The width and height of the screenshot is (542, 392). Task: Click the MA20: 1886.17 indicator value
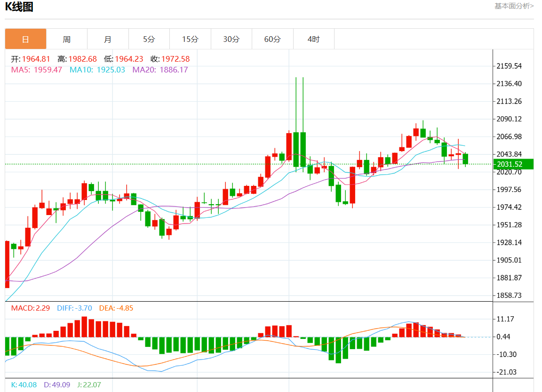click(x=160, y=70)
